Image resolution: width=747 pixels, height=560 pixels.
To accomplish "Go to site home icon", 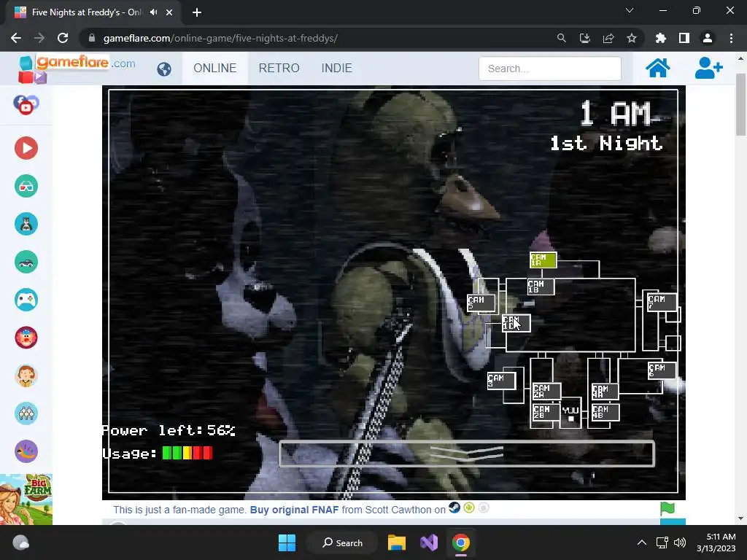I will point(658,68).
